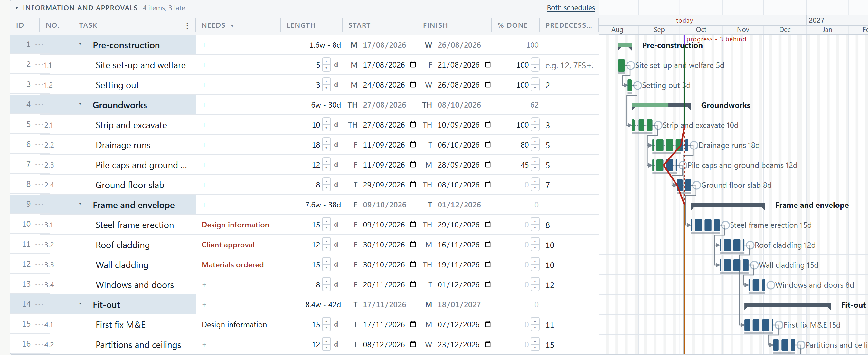Open start date calendar for Drainage runs

[x=413, y=145]
